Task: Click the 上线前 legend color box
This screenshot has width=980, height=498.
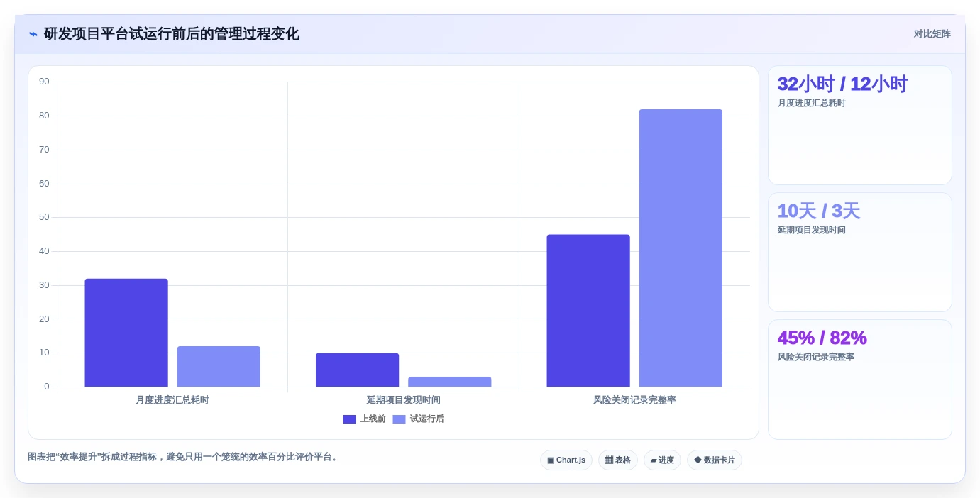Action: click(x=349, y=419)
